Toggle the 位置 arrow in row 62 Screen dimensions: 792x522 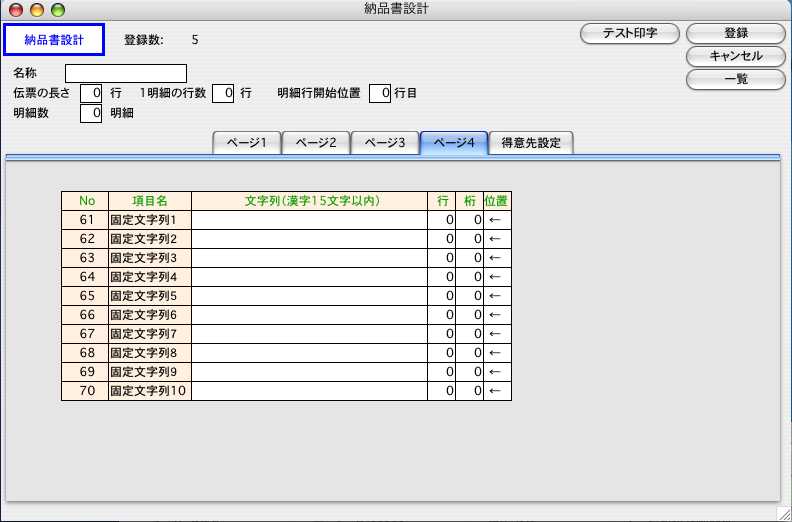pyautogui.click(x=497, y=239)
